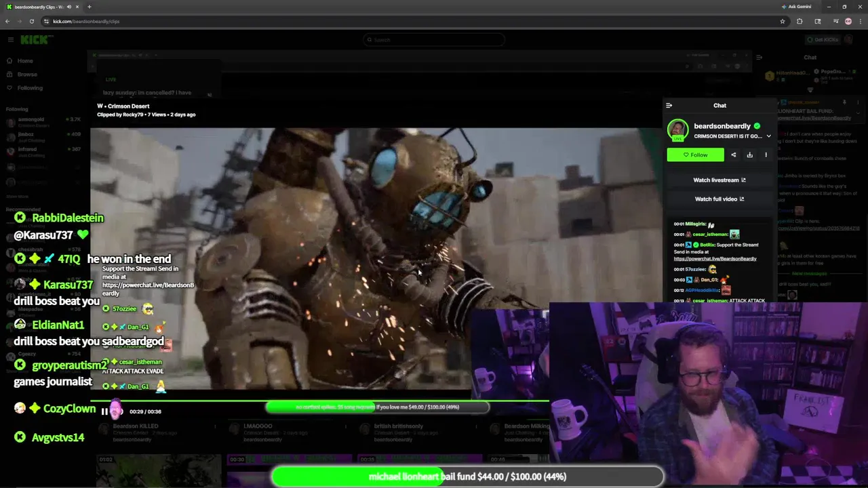Viewport: 868px width, 488px height.
Task: Open a new browser tab
Action: pyautogui.click(x=89, y=7)
